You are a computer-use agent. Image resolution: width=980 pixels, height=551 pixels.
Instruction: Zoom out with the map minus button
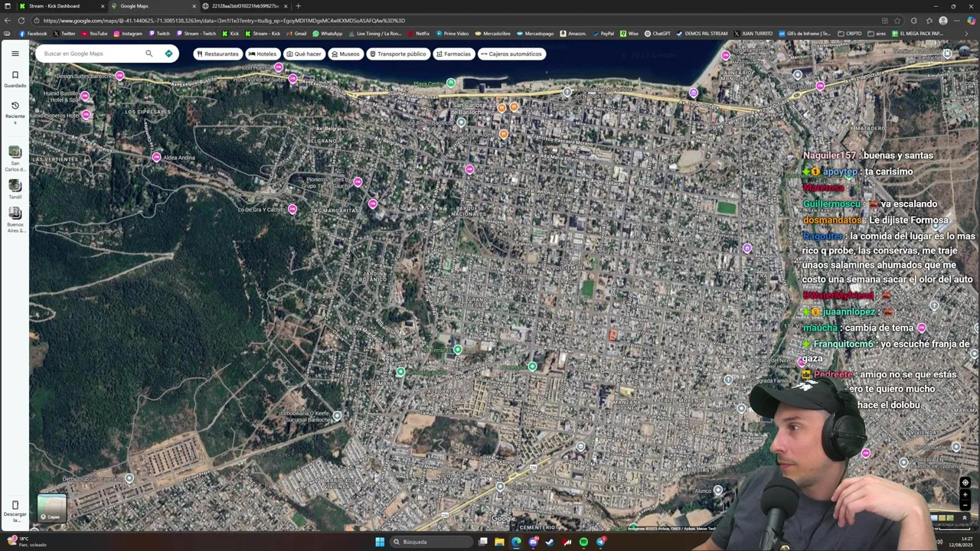[x=965, y=505]
